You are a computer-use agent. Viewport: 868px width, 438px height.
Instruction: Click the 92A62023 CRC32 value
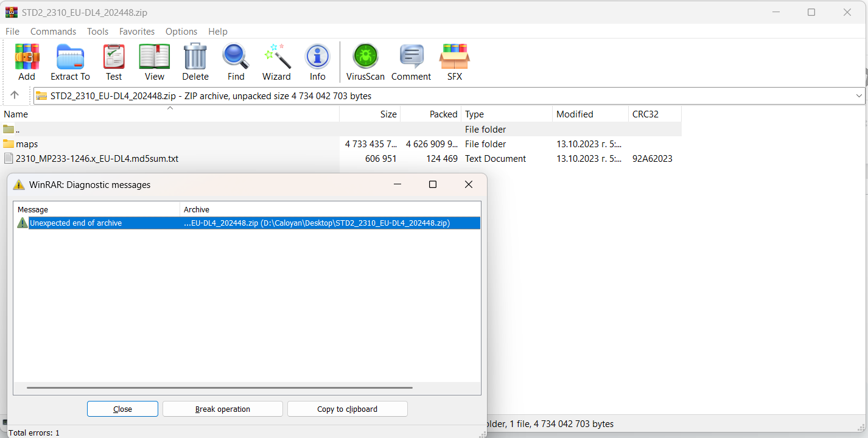pyautogui.click(x=653, y=159)
